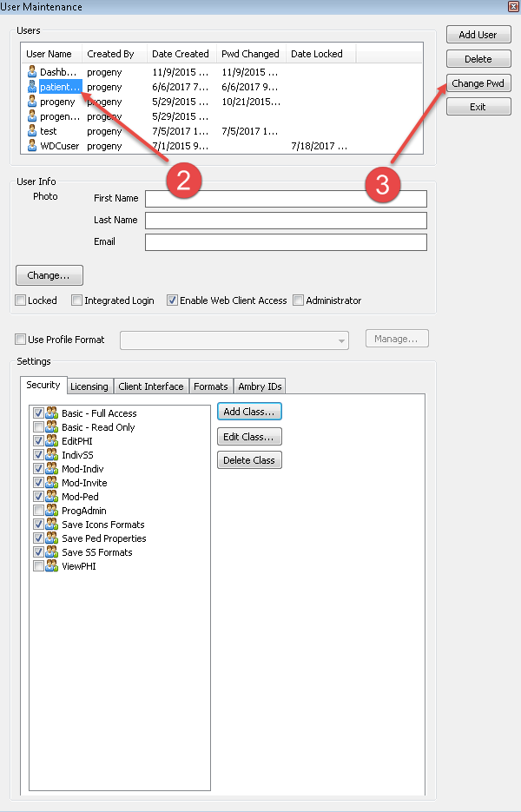This screenshot has height=812, width=521.
Task: Select the progen... truncated user name
Action: (x=60, y=116)
